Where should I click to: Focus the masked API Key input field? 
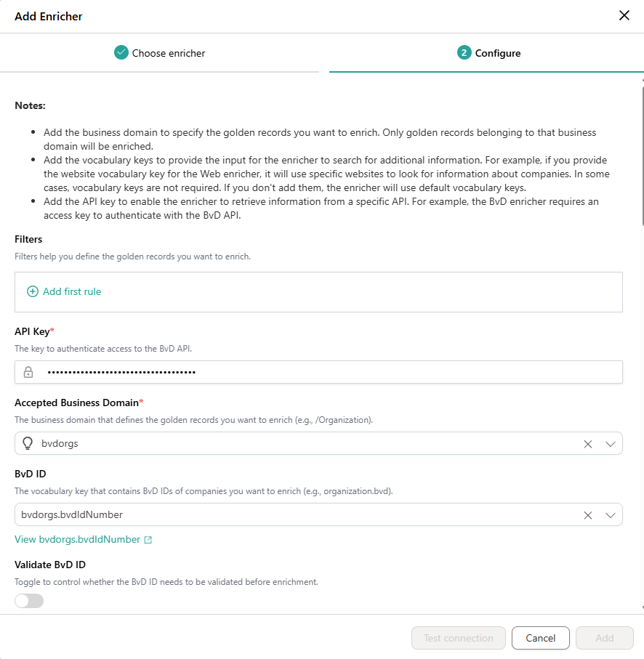[318, 372]
